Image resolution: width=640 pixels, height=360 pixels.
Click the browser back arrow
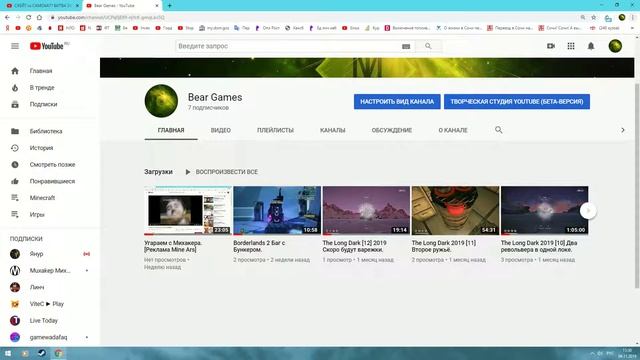7,18
